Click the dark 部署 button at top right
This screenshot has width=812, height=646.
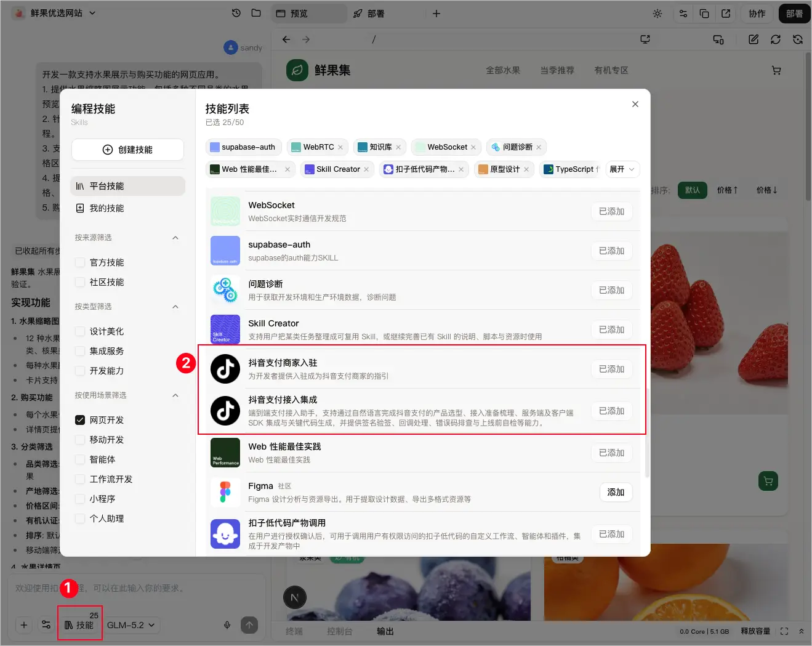(794, 14)
